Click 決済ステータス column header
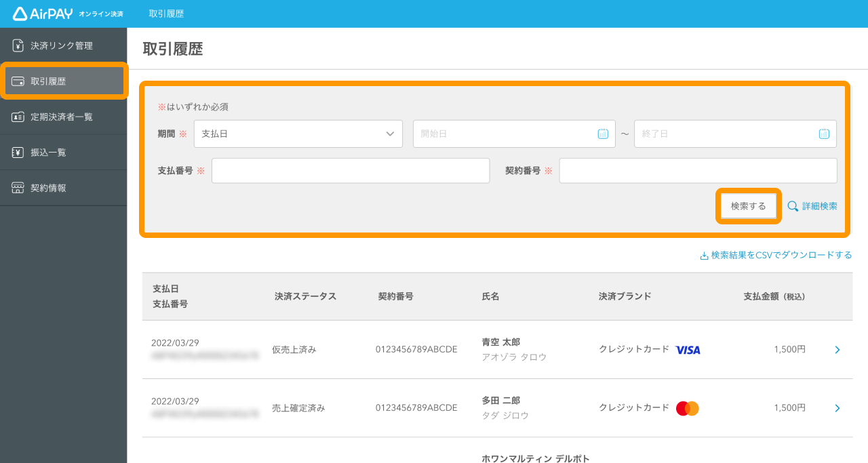 [x=305, y=296]
